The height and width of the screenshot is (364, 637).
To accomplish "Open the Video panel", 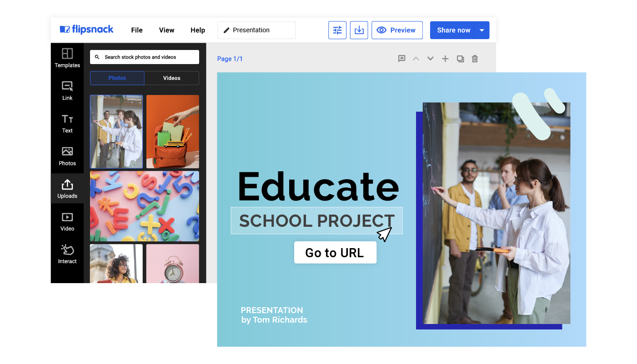I will click(67, 221).
